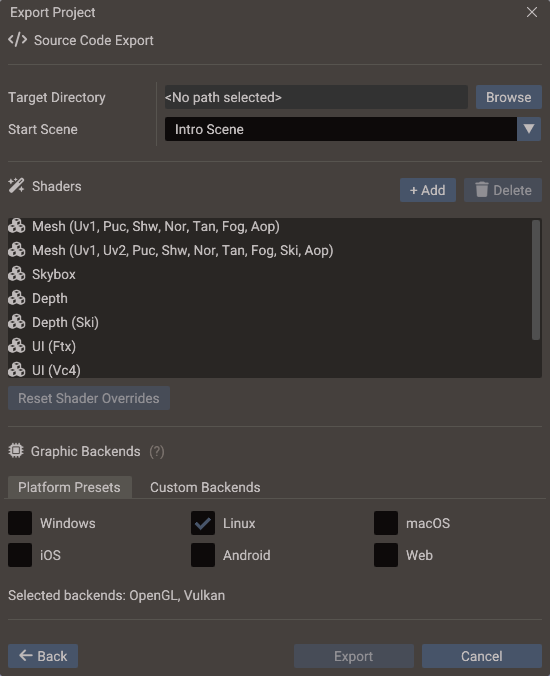Image resolution: width=550 pixels, height=676 pixels.
Task: Click shader icon beside Depth (Ski)
Action: coord(17,322)
